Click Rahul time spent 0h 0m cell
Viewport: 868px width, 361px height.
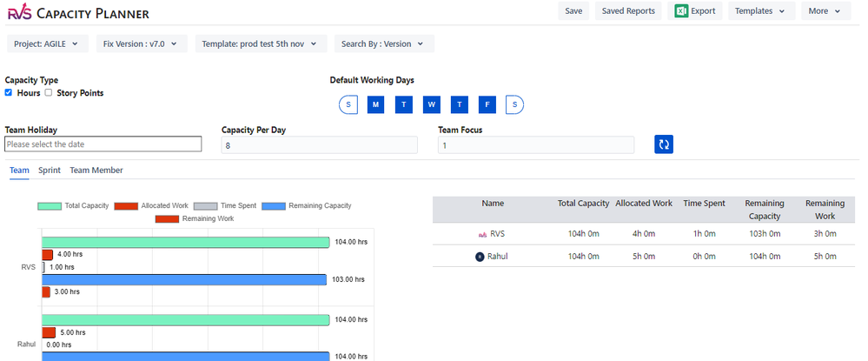tap(704, 257)
